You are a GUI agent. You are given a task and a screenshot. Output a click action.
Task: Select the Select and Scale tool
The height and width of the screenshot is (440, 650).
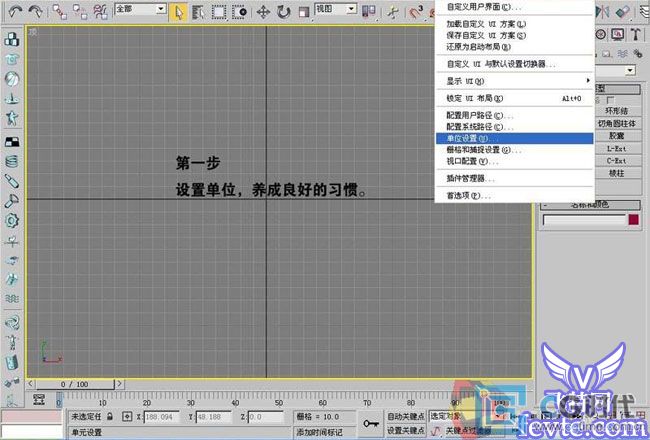click(x=304, y=12)
